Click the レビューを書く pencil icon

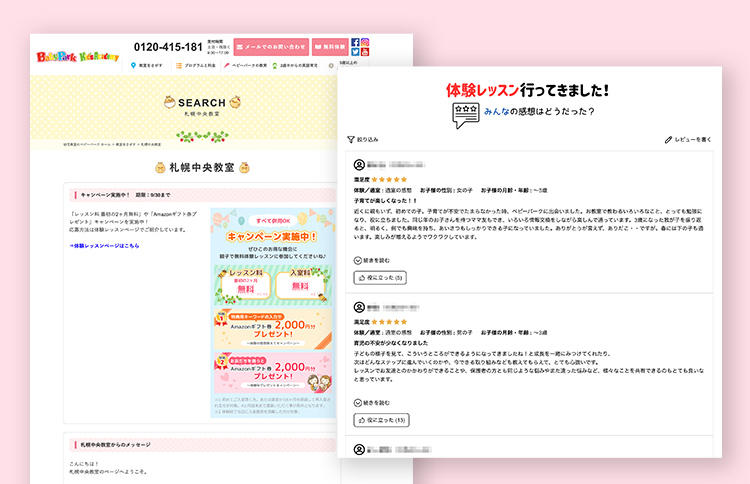coord(668,140)
